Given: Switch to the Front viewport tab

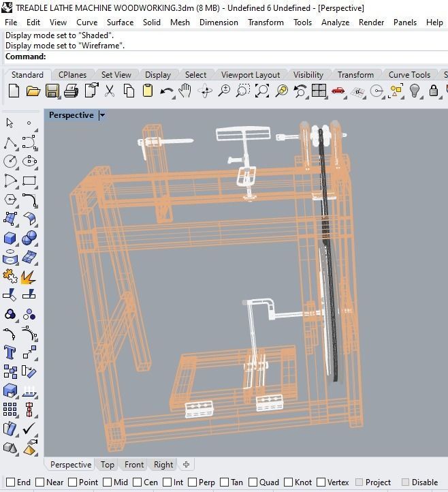Looking at the screenshot, I should [134, 465].
